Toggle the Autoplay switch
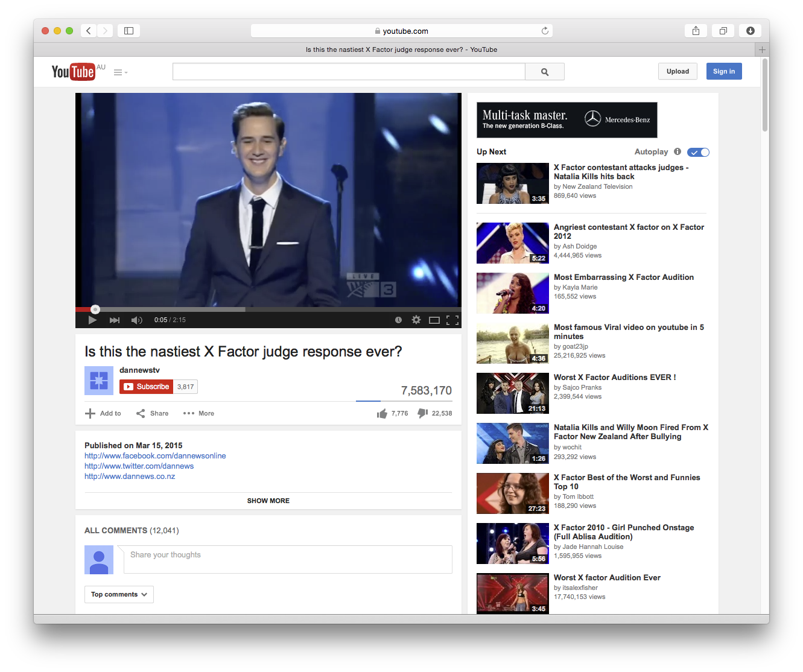Screen dimensions: 803x672 click(x=698, y=152)
